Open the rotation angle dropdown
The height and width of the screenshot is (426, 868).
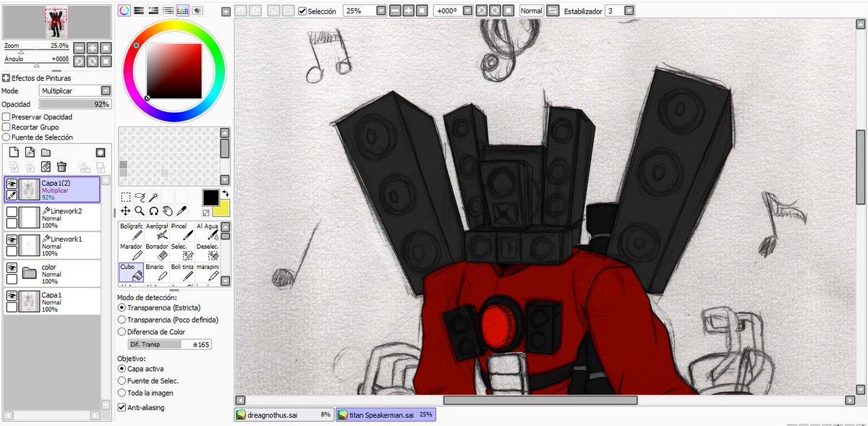(467, 11)
